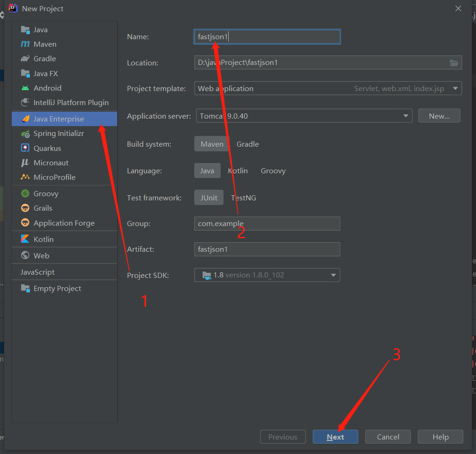Screen dimensions: 476x454
Task: Select the Web globe icon
Action: pos(25,255)
